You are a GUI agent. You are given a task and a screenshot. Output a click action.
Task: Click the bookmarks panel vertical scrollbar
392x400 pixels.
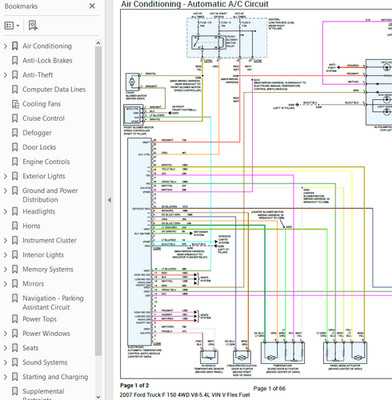[98, 200]
